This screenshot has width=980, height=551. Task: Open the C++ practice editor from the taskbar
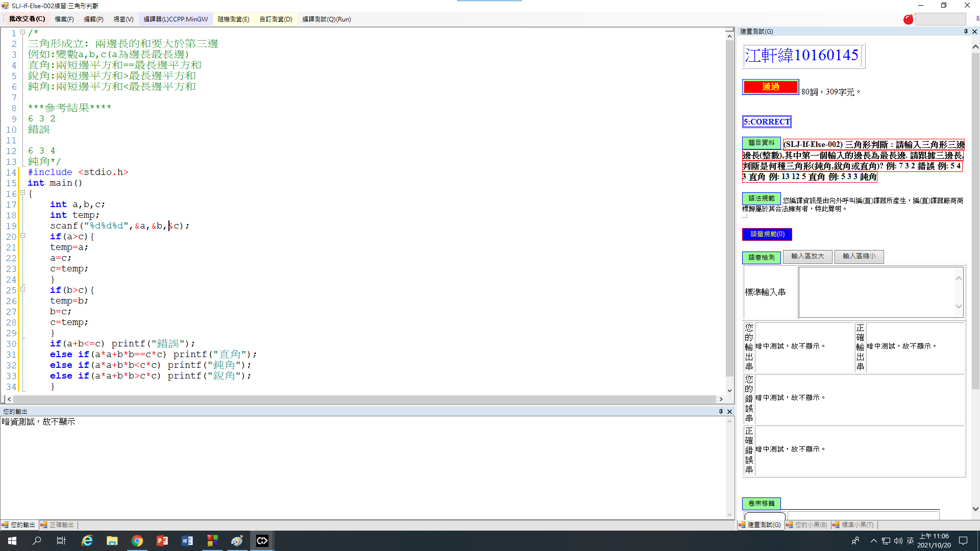coord(262,540)
